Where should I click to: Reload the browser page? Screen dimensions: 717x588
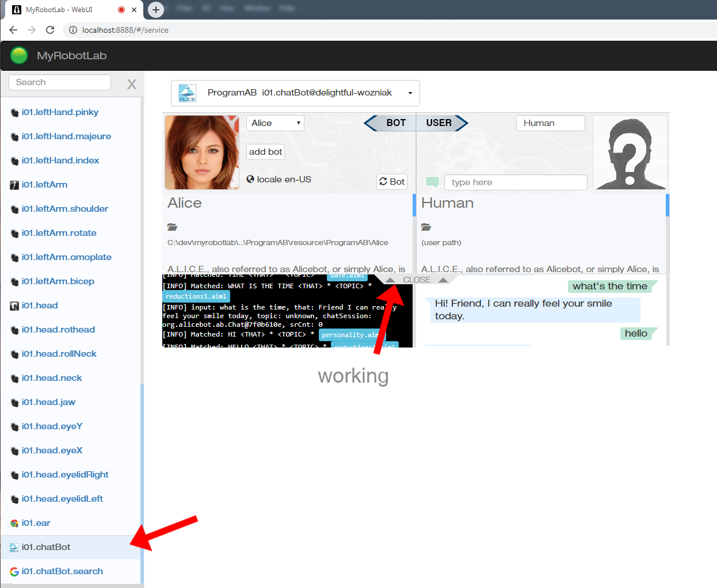(x=50, y=30)
